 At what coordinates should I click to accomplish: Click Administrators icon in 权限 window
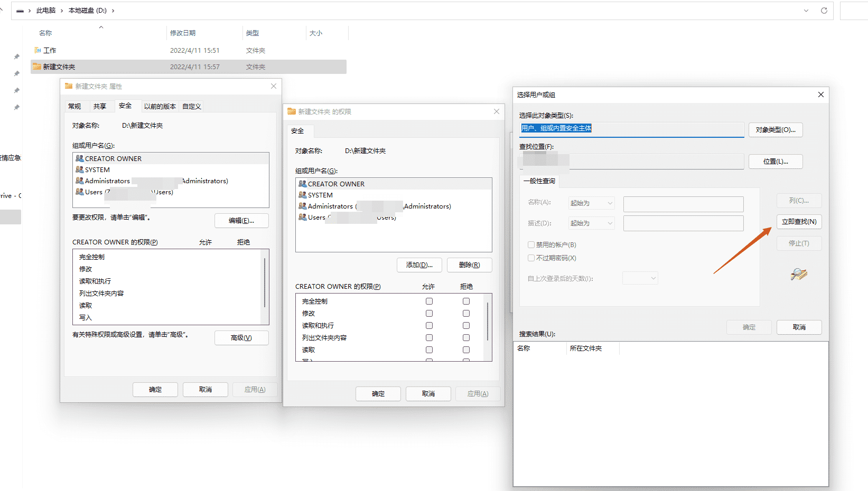tap(303, 206)
